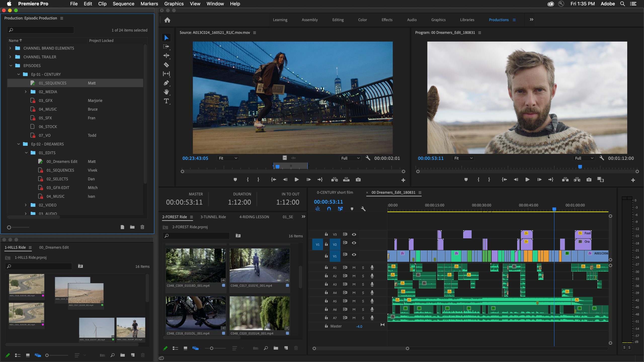The height and width of the screenshot is (362, 644).
Task: Select the Track Select Forward tool
Action: coord(167,47)
